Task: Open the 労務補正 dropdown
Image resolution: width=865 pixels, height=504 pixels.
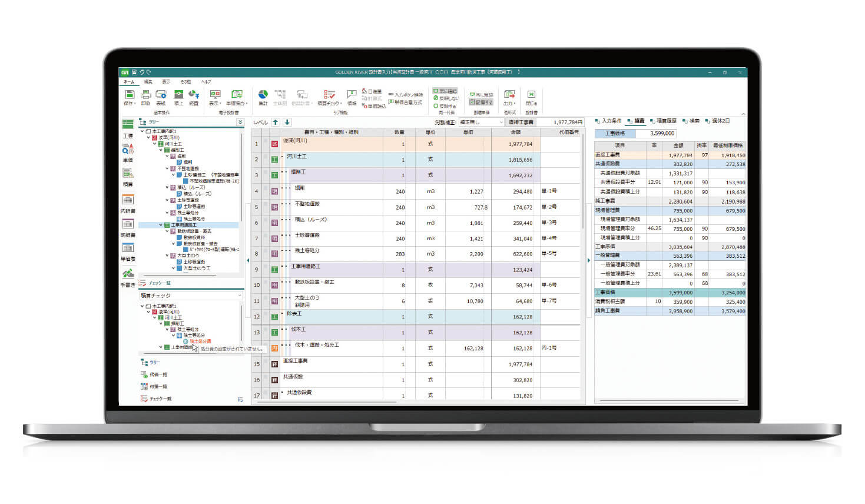Action: pos(481,122)
